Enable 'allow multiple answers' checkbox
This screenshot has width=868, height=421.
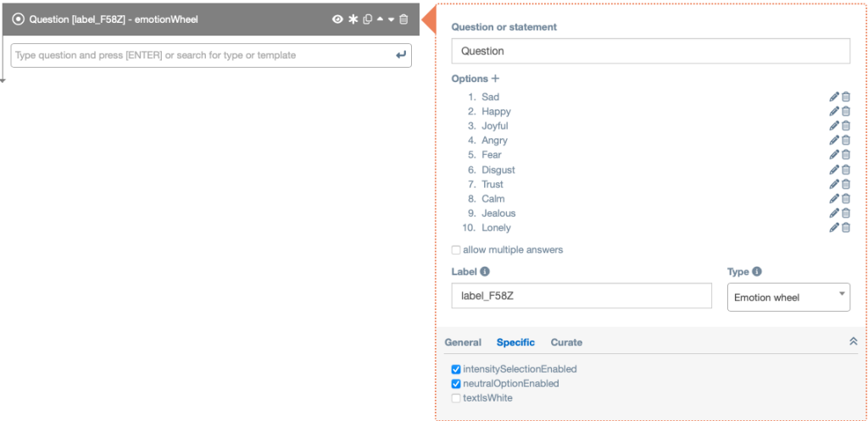457,250
